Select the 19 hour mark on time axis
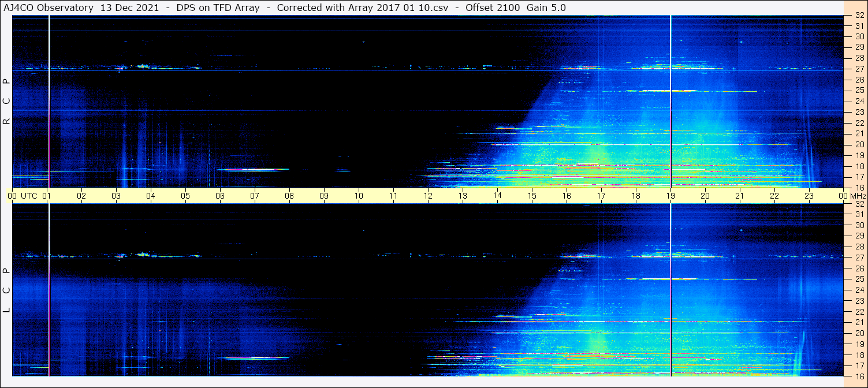 pos(670,196)
